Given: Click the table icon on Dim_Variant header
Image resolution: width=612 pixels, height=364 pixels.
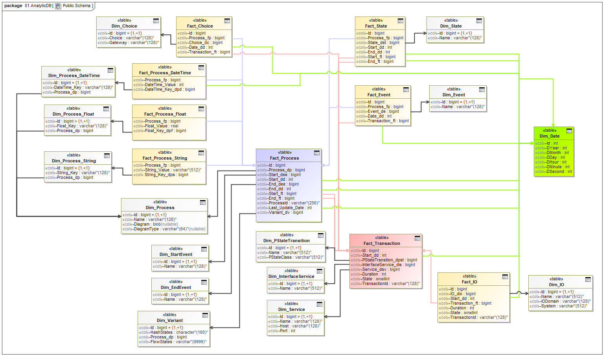Looking at the screenshot, I should (x=205, y=315).
